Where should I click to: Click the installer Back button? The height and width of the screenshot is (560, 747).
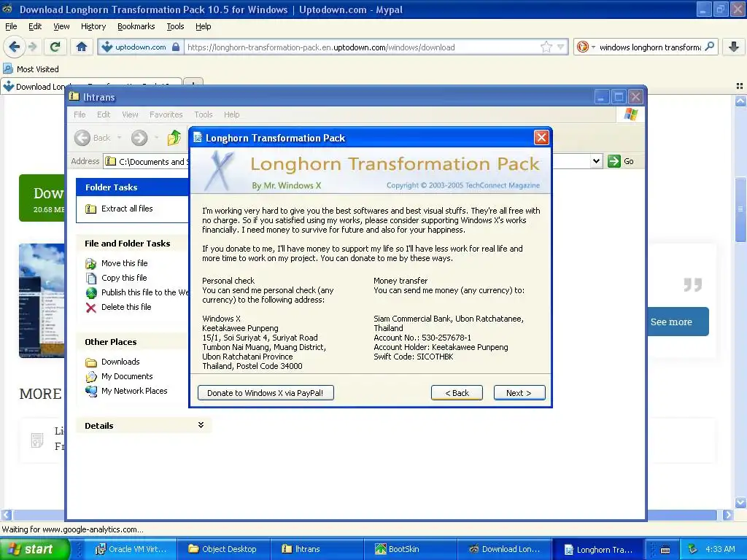457,393
